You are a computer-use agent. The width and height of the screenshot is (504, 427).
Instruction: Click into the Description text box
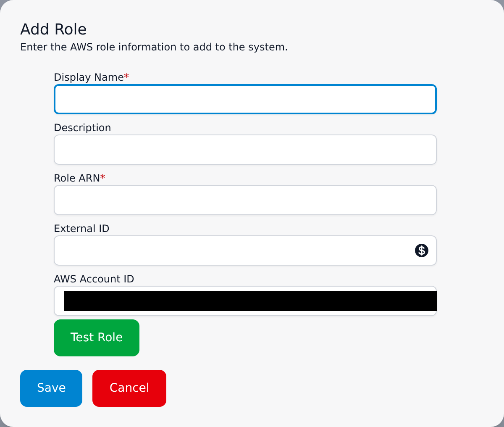(245, 150)
